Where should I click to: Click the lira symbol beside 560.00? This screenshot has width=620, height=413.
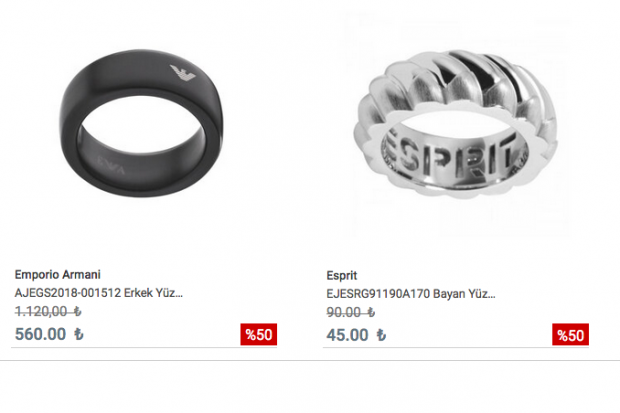pyautogui.click(x=79, y=334)
